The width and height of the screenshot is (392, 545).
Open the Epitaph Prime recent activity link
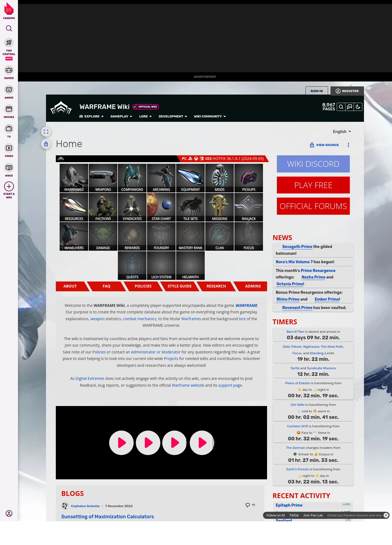click(x=289, y=505)
